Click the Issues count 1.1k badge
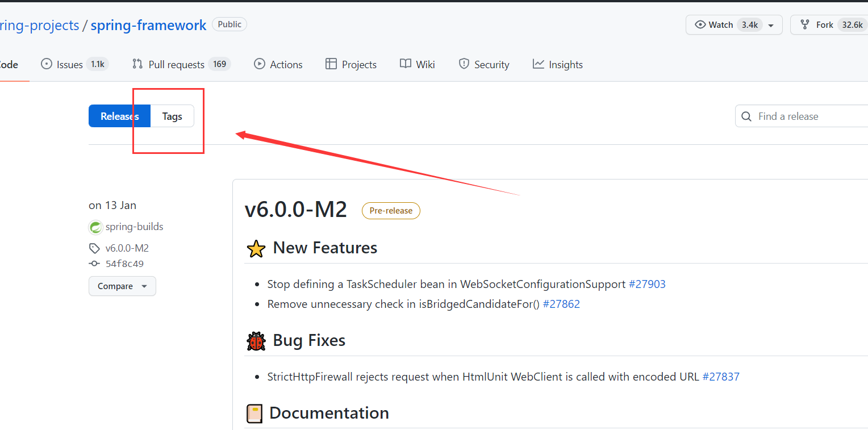 click(98, 64)
